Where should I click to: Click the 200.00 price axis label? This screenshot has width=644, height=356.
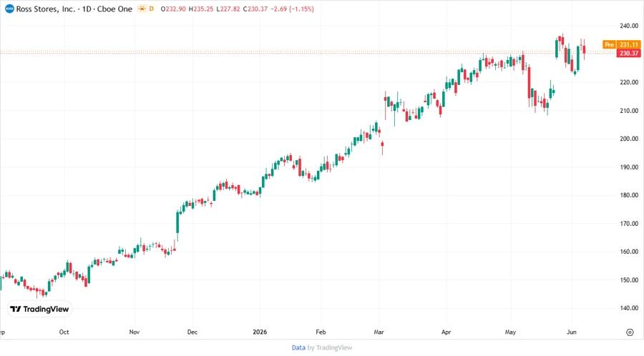[629, 139]
